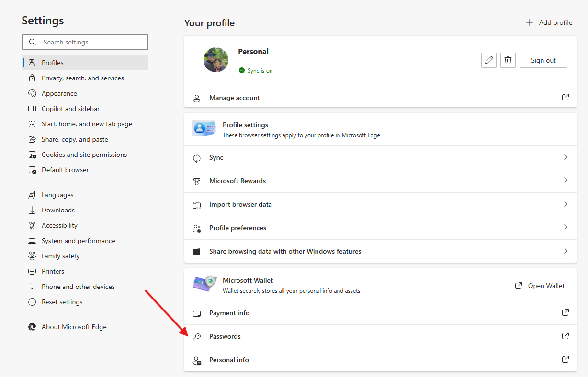The image size is (588, 377).
Task: Open Payment info external link icon
Action: tap(565, 312)
